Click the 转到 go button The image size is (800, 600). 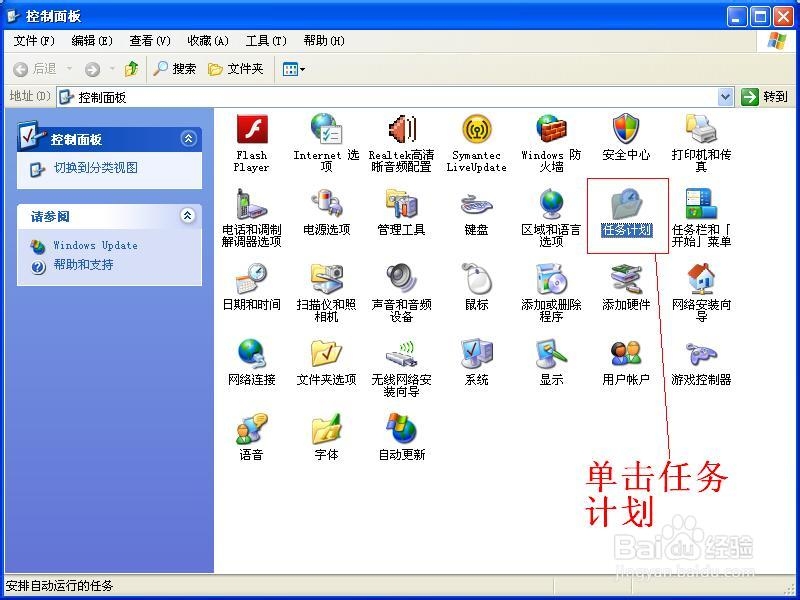[x=764, y=96]
